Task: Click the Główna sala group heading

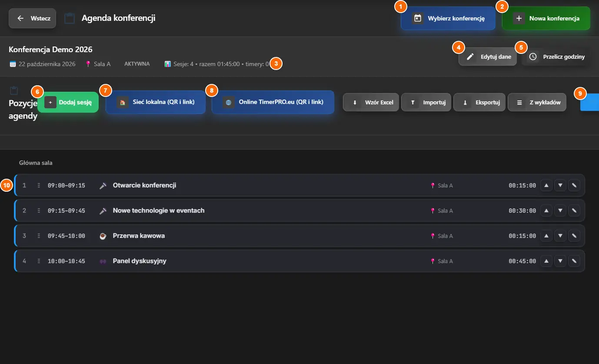Action: coord(36,163)
